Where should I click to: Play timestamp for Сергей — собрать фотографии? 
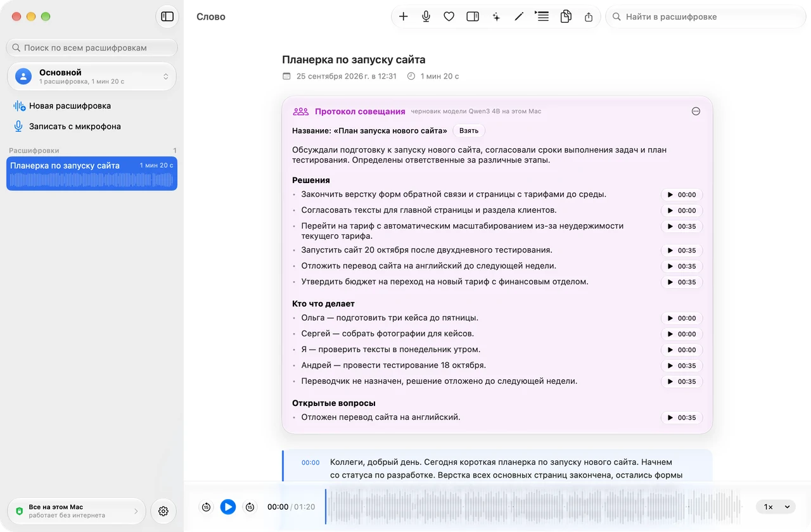pos(682,334)
